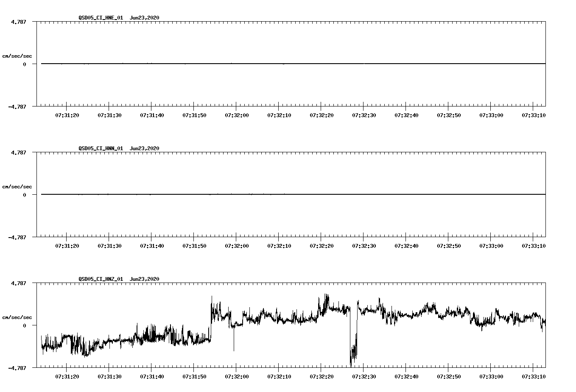The image size is (576, 392).
Task: Click the -4.787 lower limit on HNN plot
Action: tap(17, 237)
